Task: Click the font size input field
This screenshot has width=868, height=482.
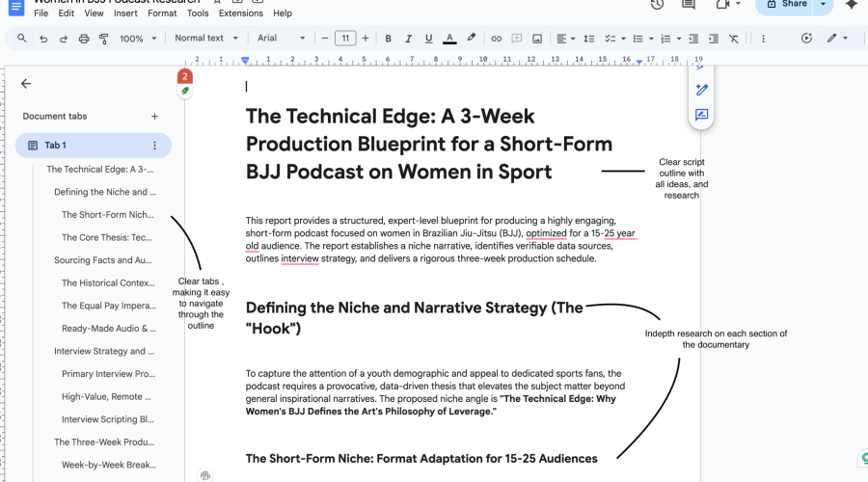Action: pos(345,39)
